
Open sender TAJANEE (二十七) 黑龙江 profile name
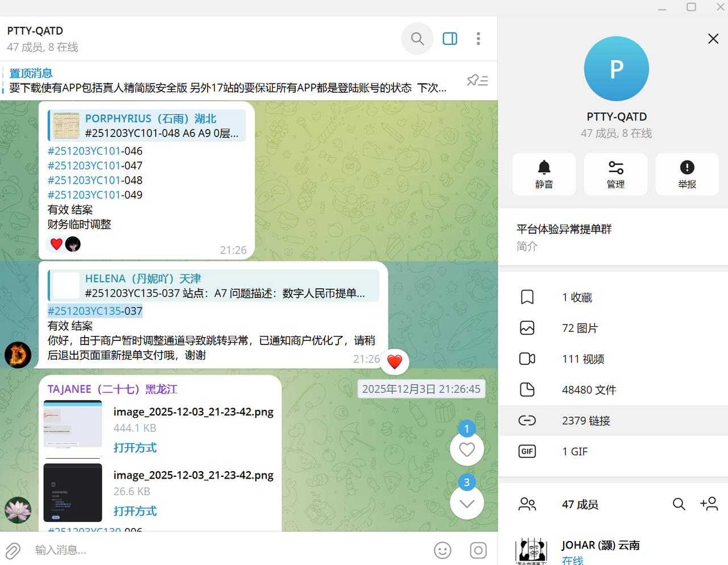tap(113, 389)
